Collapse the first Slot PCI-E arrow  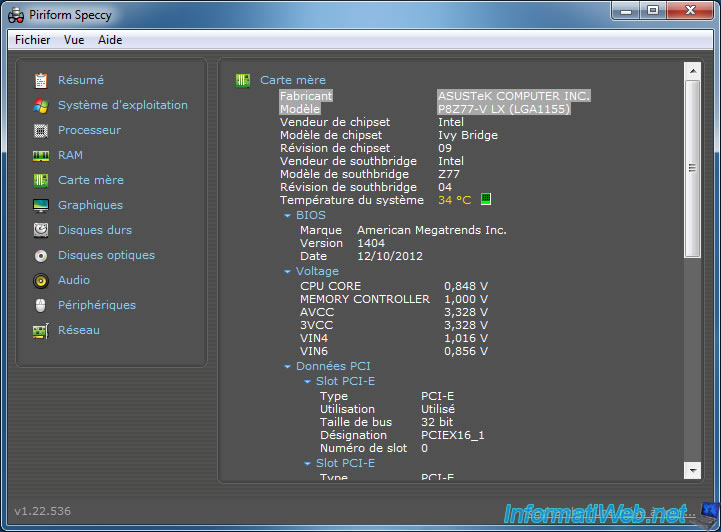tap(308, 382)
